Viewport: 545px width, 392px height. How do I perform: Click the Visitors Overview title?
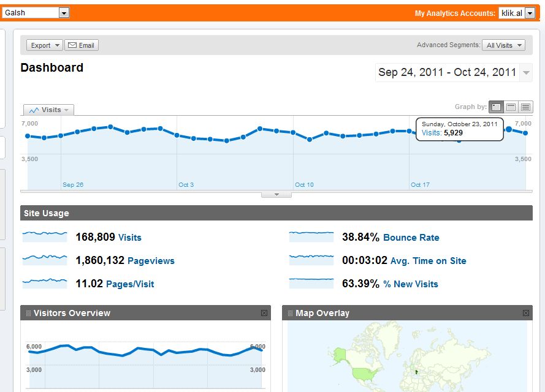tap(72, 313)
